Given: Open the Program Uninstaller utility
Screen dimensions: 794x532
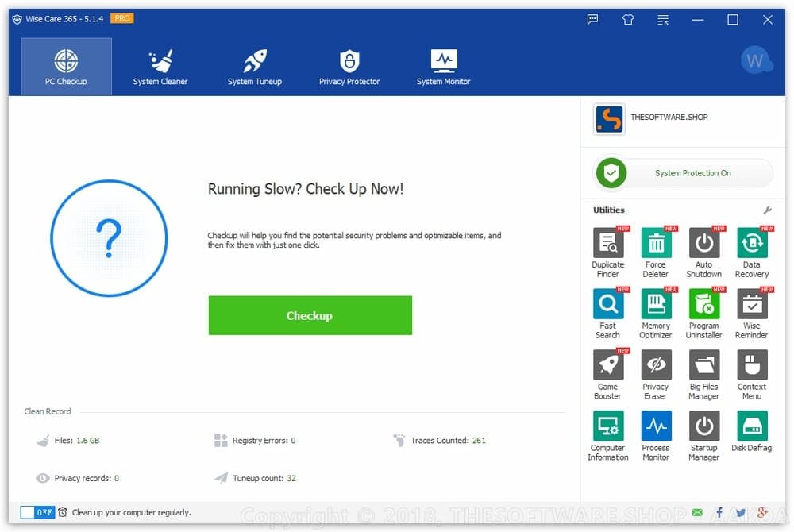Looking at the screenshot, I should pyautogui.click(x=703, y=314).
